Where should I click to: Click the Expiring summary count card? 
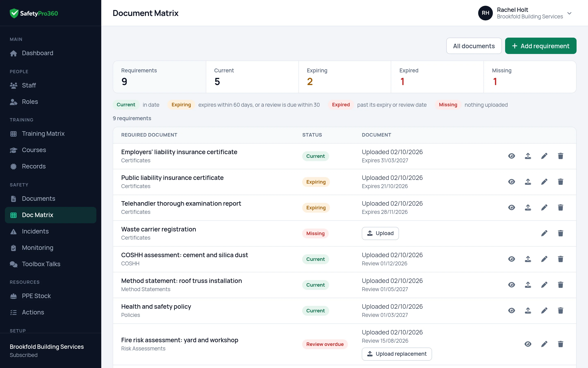[x=345, y=77]
